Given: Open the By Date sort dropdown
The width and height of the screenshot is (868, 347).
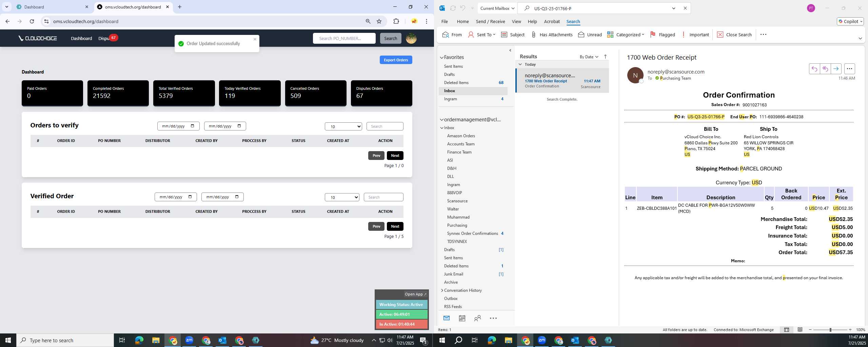Looking at the screenshot, I should coord(589,57).
